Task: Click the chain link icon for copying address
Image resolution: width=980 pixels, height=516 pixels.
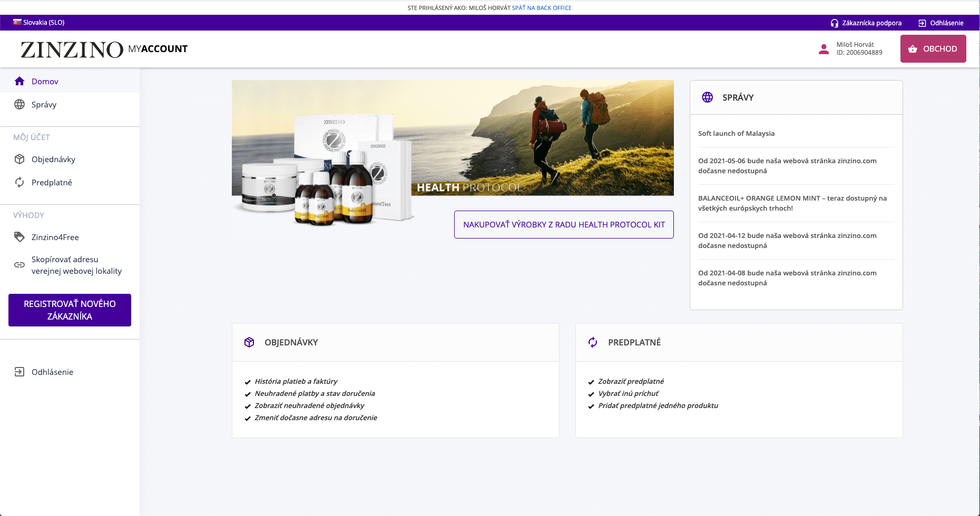Action: (19, 265)
